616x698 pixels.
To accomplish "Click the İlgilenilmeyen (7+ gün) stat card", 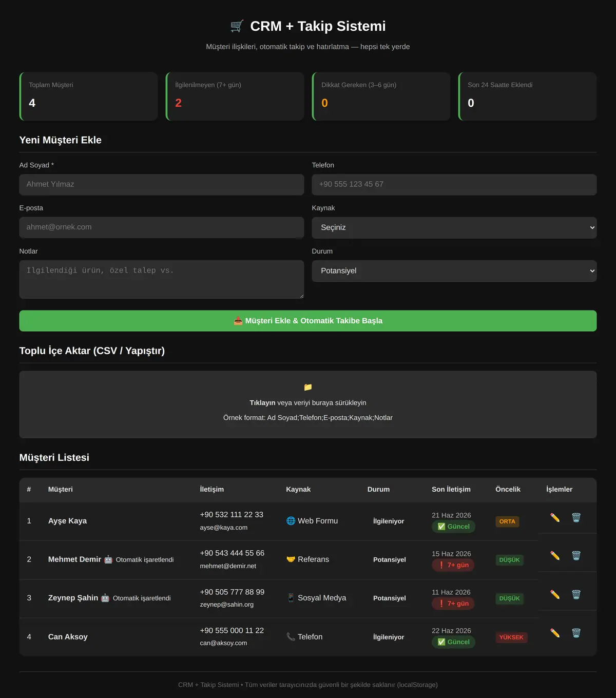I will (235, 96).
